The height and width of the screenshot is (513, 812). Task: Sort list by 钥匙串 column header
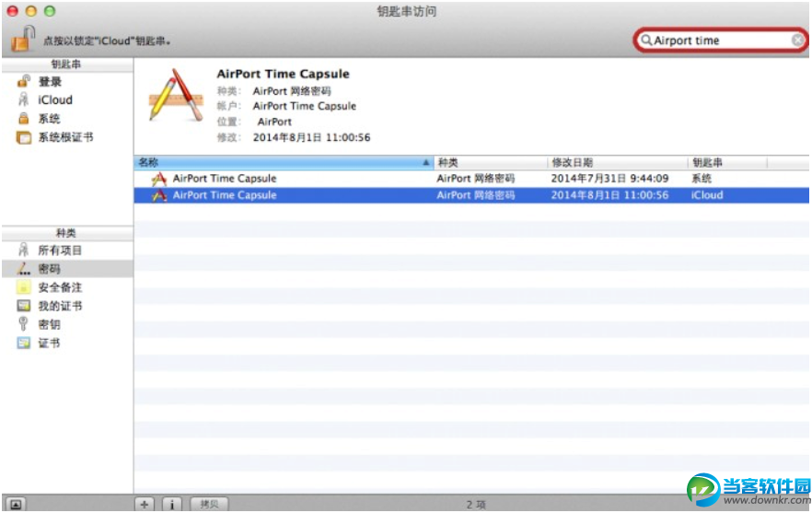tap(727, 163)
